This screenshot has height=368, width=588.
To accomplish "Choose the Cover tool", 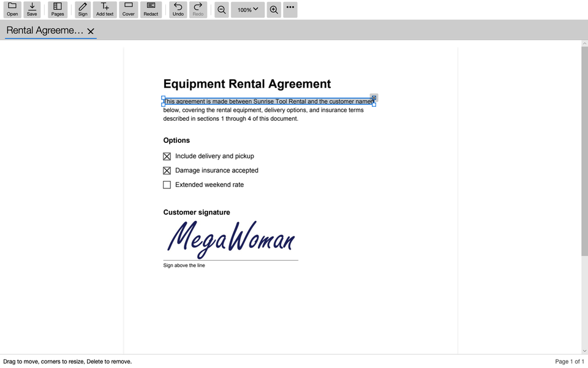I will [128, 9].
